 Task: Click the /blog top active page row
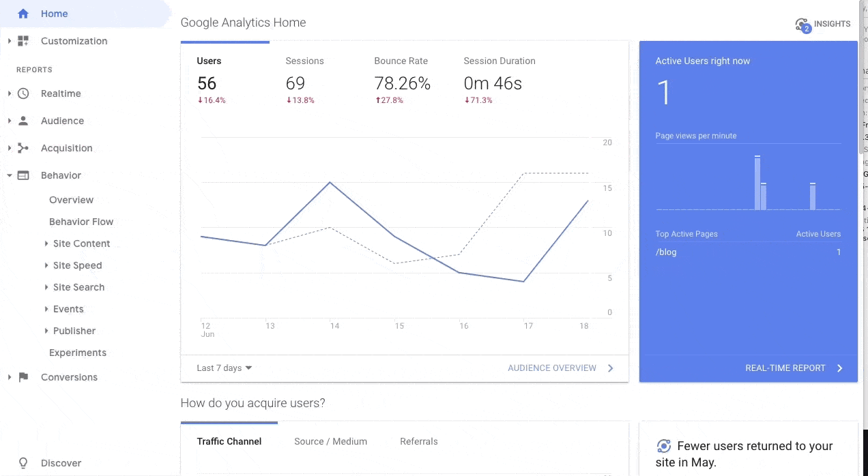[x=748, y=252]
